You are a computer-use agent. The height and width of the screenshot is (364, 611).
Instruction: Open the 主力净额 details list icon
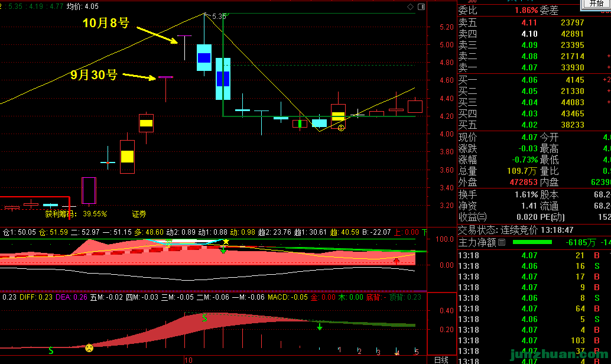[x=502, y=242]
